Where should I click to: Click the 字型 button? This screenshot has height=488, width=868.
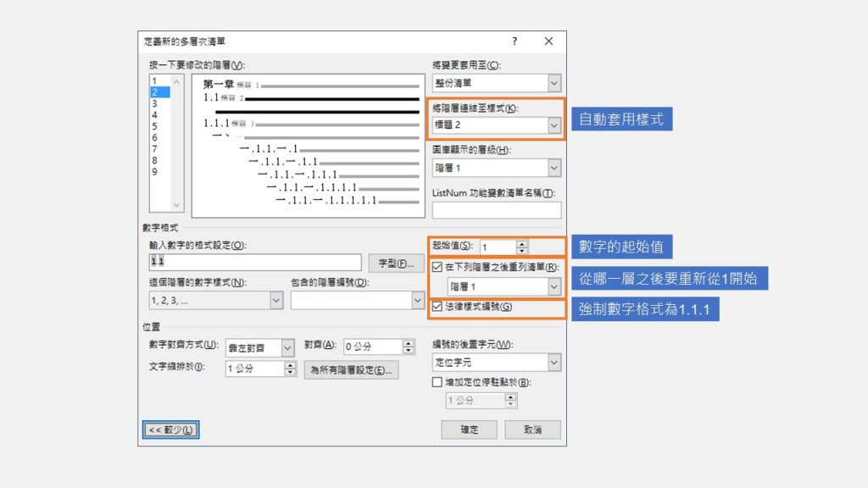pos(397,263)
